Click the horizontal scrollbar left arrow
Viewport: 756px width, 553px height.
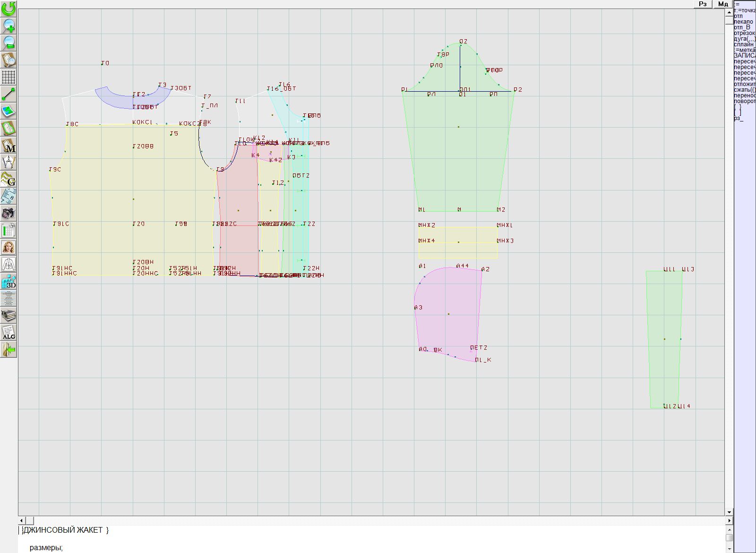coord(22,520)
